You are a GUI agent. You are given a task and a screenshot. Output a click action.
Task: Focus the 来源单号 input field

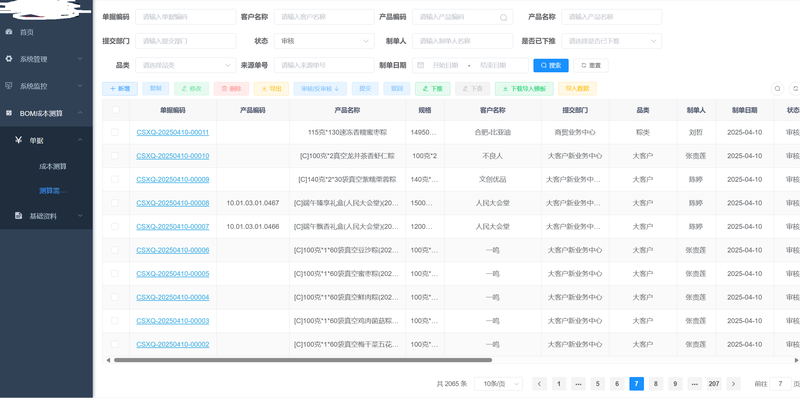point(324,65)
